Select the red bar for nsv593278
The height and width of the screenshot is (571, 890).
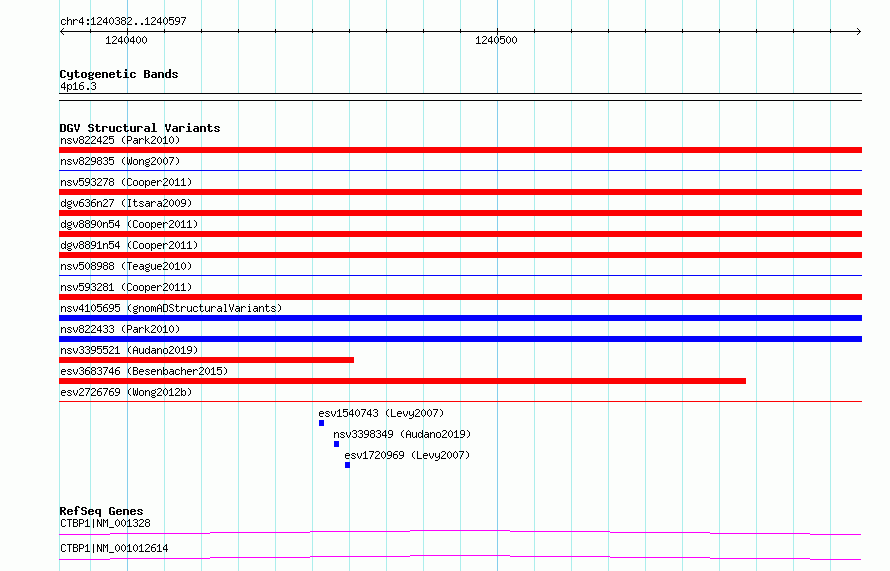460,192
